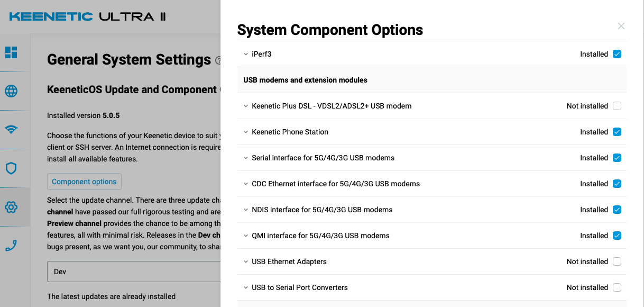The height and width of the screenshot is (307, 644).
Task: Click the Keenetic Ultra II logo
Action: point(88,16)
